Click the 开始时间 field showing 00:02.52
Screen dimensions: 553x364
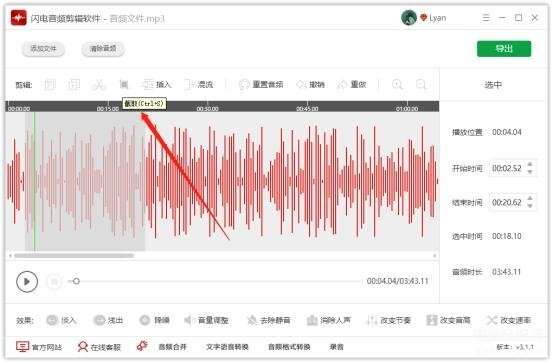[513, 168]
